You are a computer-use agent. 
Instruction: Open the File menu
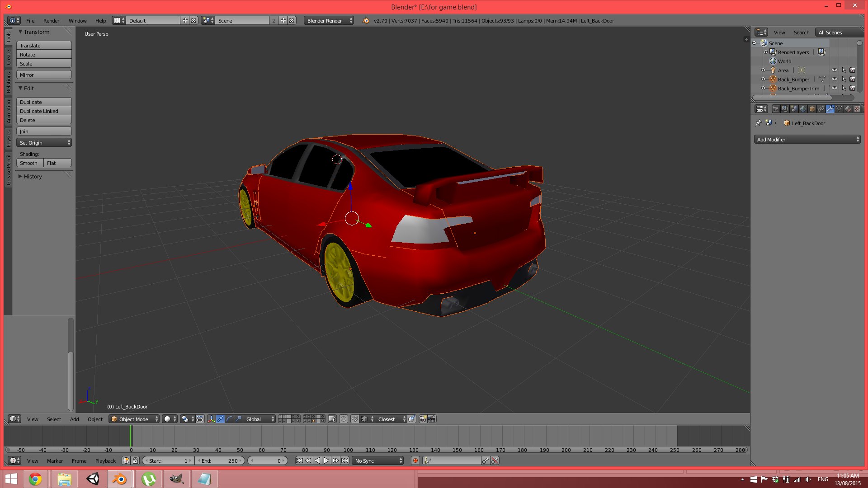pyautogui.click(x=30, y=21)
